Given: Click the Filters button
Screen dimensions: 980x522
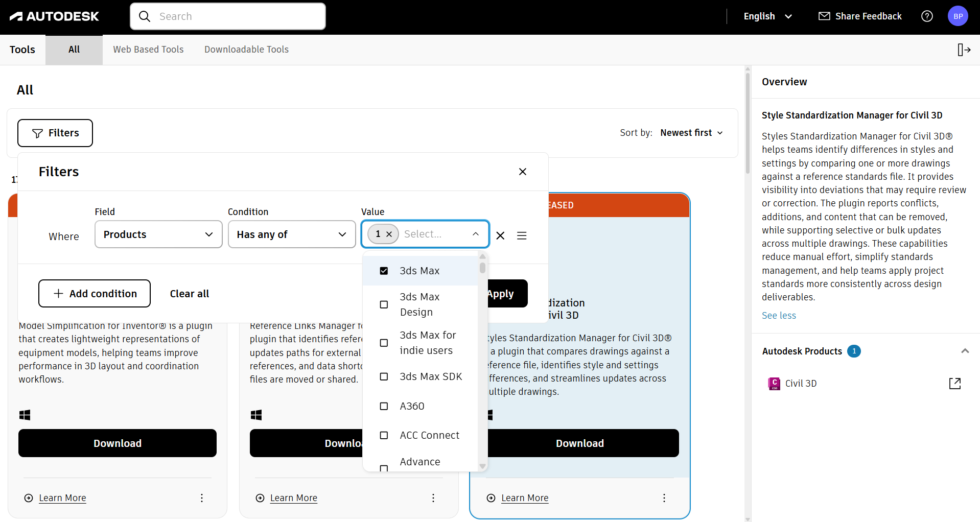Looking at the screenshot, I should coord(55,133).
